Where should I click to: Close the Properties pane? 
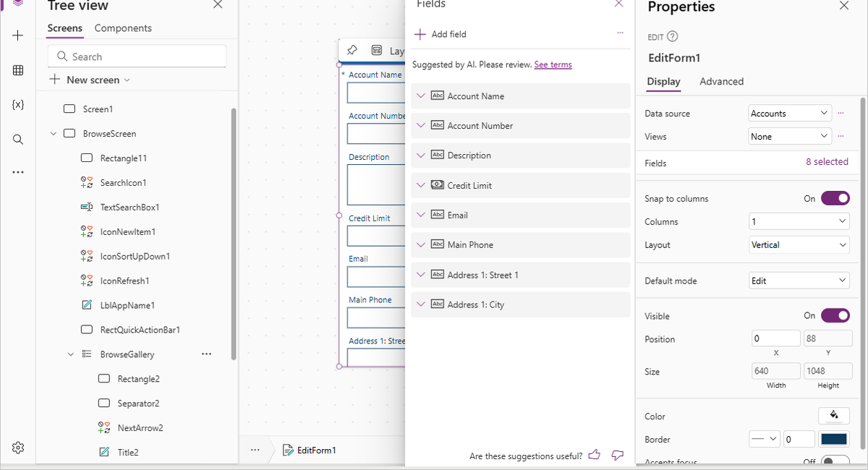pos(844,6)
